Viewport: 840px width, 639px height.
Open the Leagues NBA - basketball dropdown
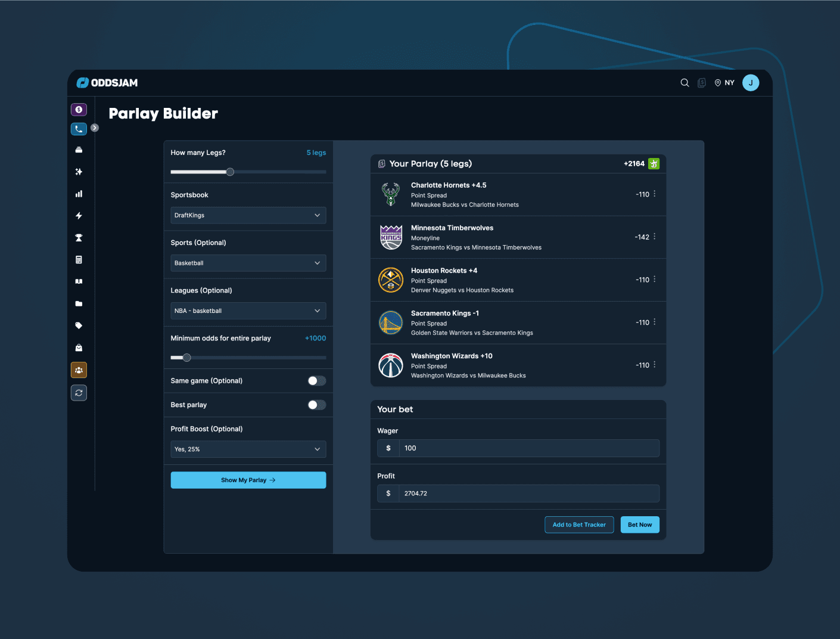tap(248, 311)
